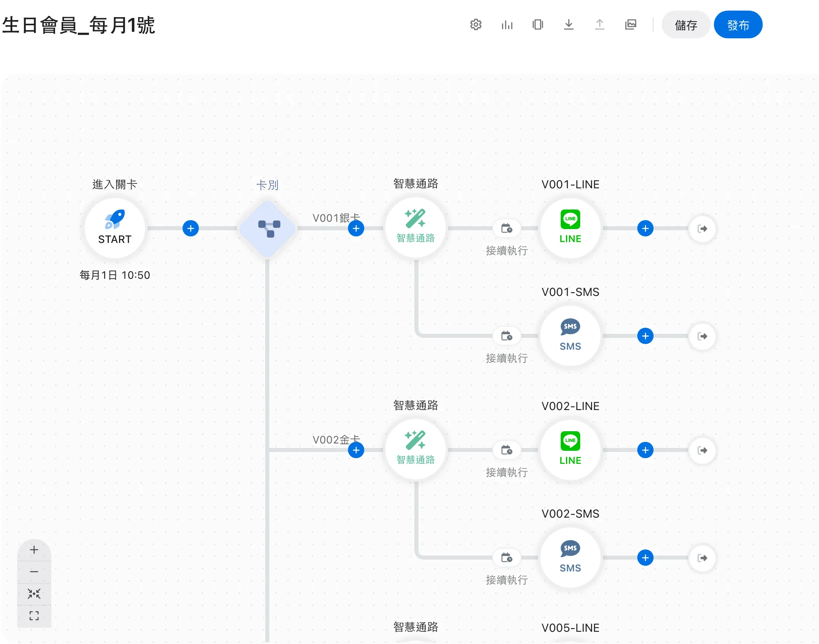Image resolution: width=819 pixels, height=644 pixels.
Task: Click the exit node after V002-SMS
Action: [702, 558]
